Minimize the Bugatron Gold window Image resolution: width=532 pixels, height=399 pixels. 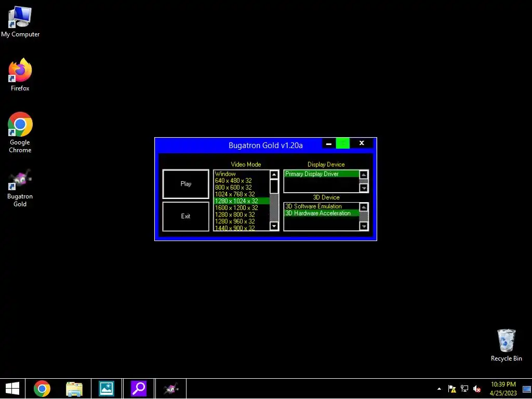point(328,143)
